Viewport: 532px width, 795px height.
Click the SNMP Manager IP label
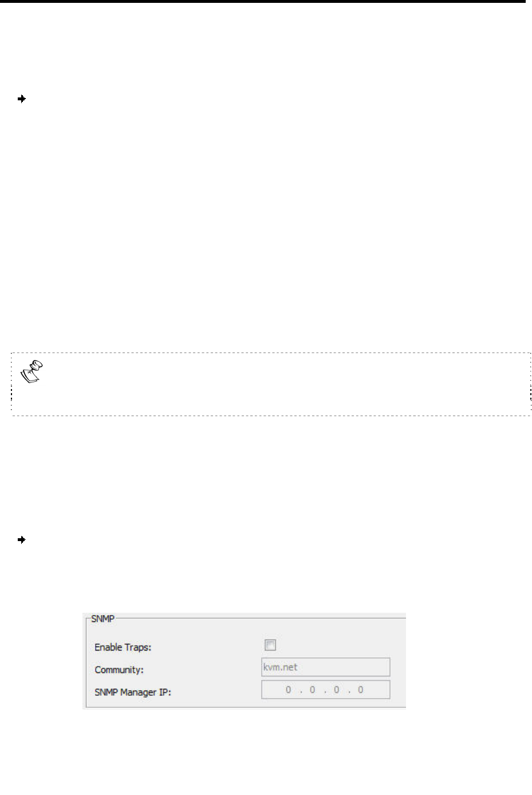pos(133,692)
